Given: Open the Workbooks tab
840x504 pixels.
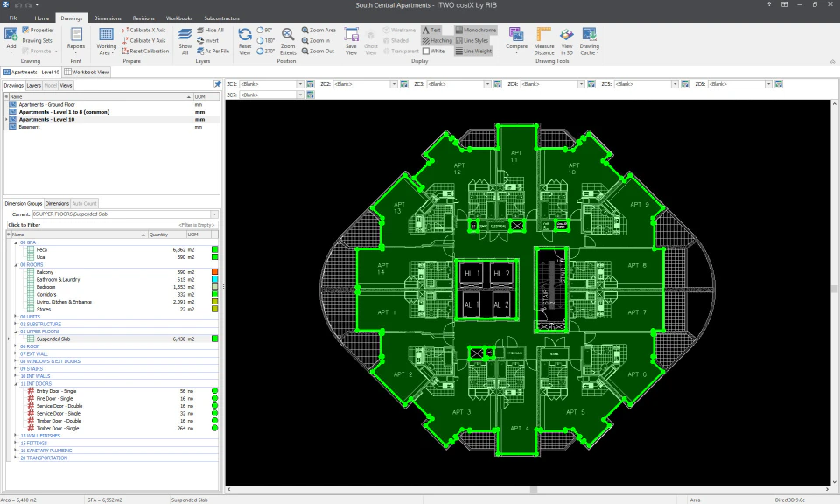Looking at the screenshot, I should tap(178, 18).
